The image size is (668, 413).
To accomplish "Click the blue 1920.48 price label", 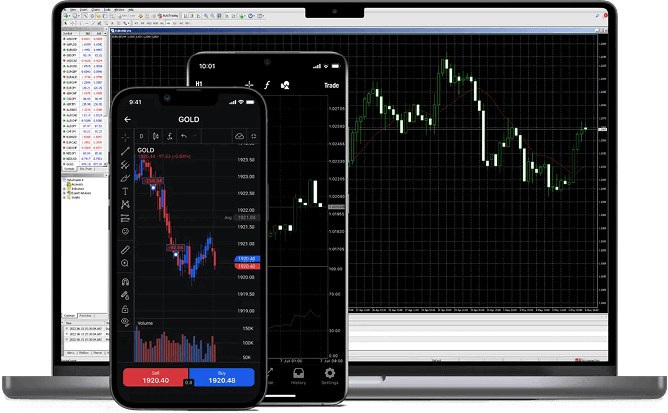I will 247,259.
